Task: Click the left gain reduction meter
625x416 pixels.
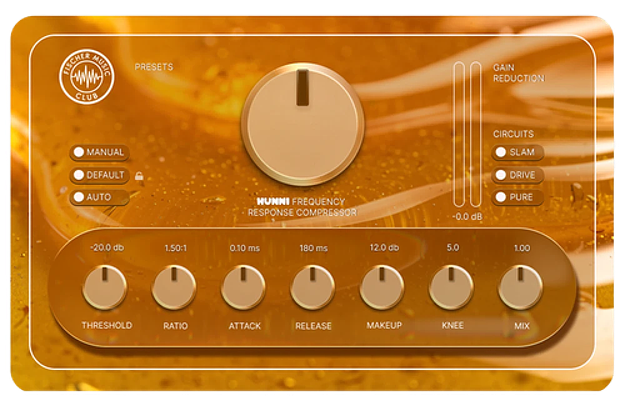Action: click(459, 134)
